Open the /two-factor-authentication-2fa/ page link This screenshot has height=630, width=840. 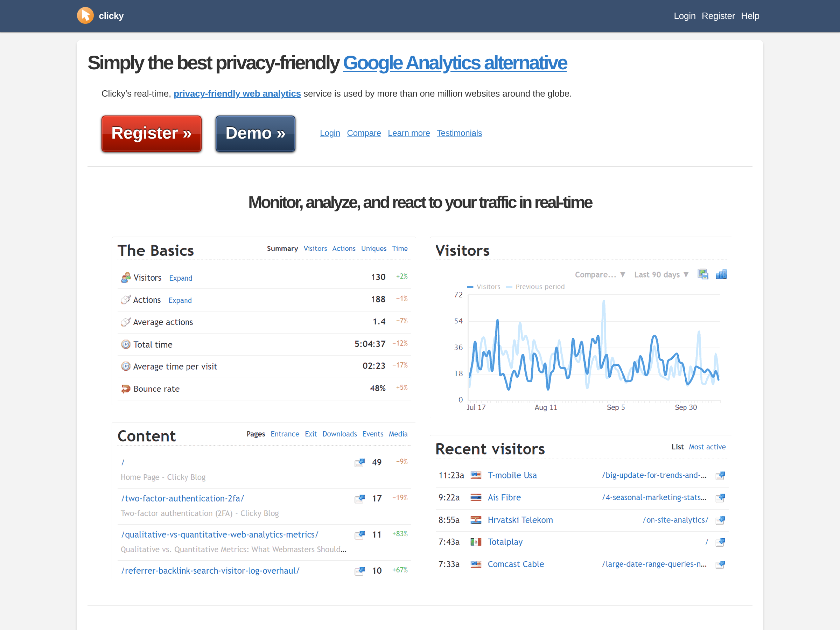(x=183, y=499)
